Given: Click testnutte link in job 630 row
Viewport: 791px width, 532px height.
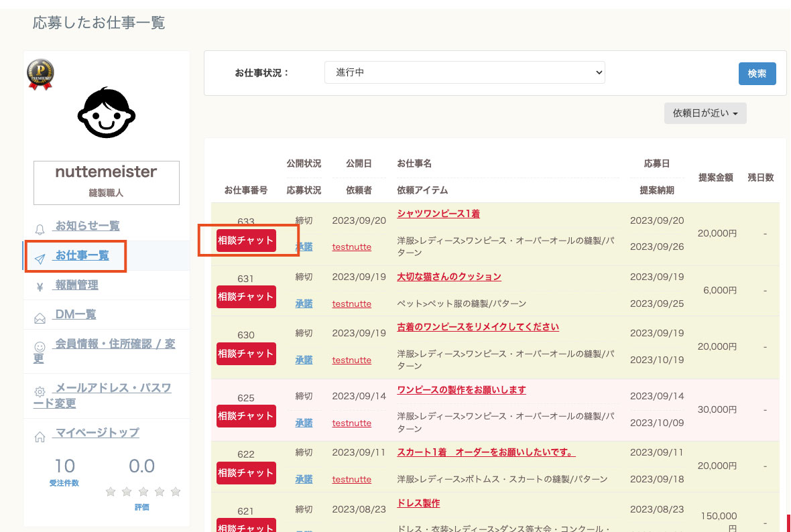Looking at the screenshot, I should (352, 360).
